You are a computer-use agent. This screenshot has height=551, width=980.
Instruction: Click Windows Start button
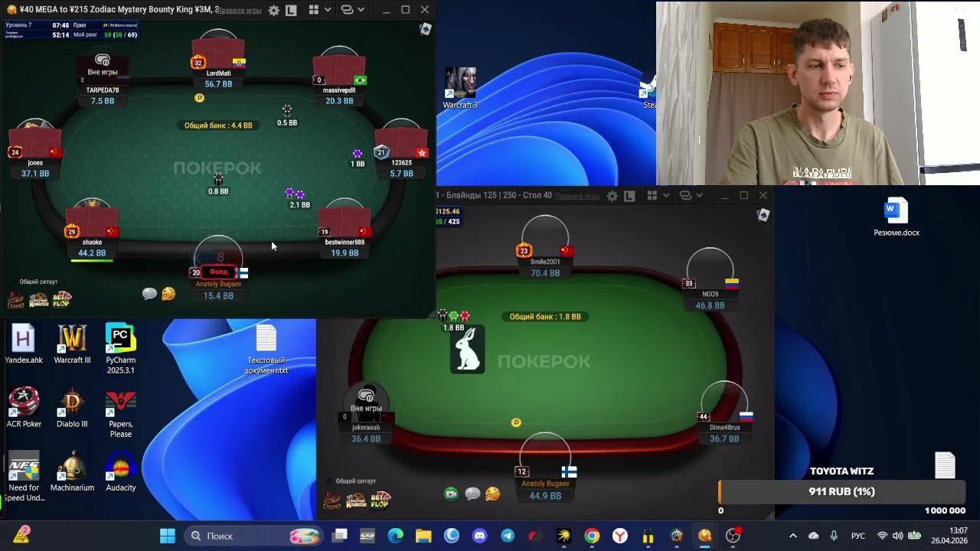[167, 536]
